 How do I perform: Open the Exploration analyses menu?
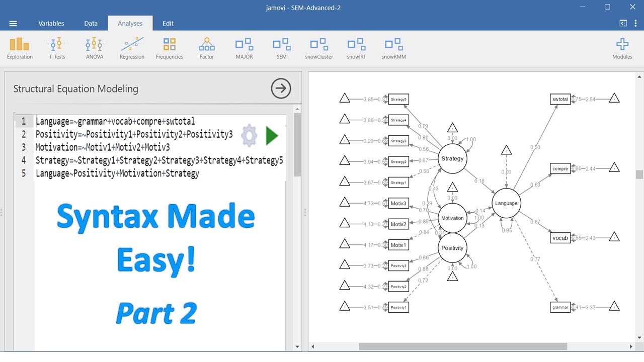coord(20,48)
